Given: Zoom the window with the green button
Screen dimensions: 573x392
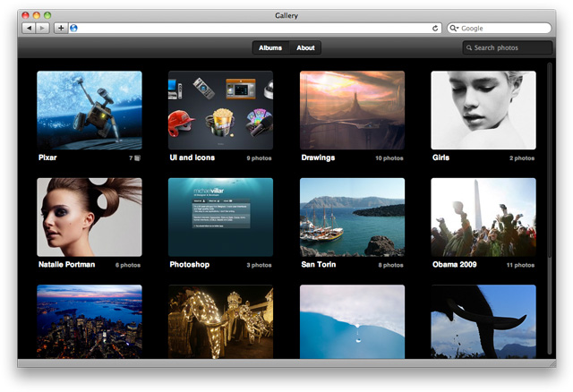Looking at the screenshot, I should point(47,15).
